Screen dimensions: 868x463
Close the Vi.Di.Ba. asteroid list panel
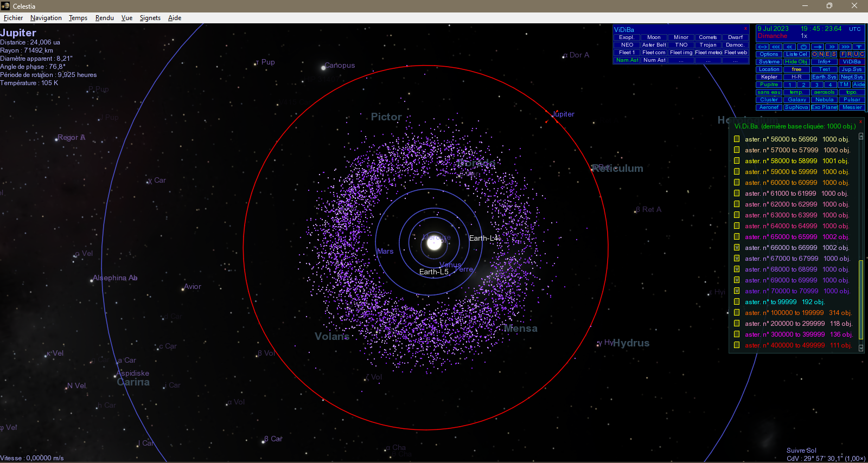click(x=860, y=122)
